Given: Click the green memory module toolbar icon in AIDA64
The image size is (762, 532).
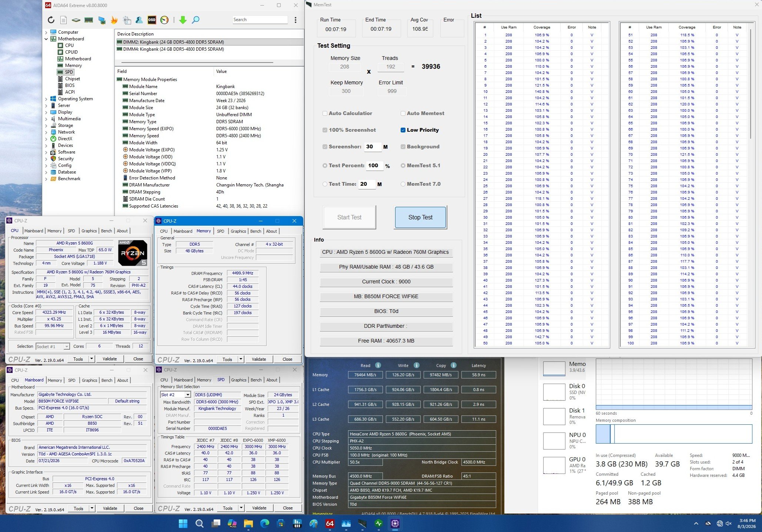Looking at the screenshot, I should tap(89, 20).
